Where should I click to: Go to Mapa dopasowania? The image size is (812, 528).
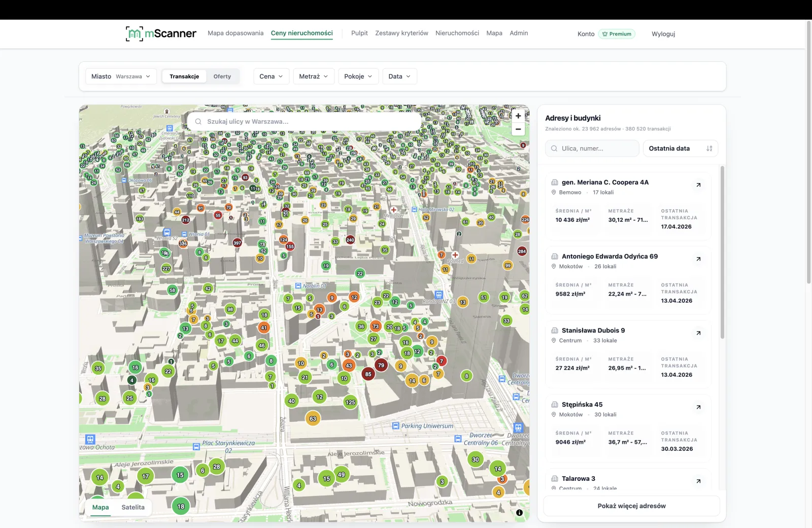[x=235, y=33]
